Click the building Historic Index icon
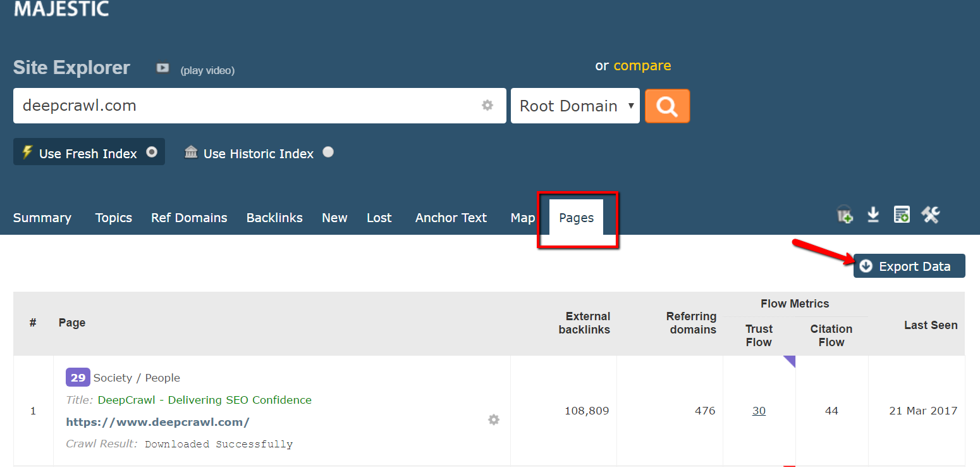 (191, 152)
